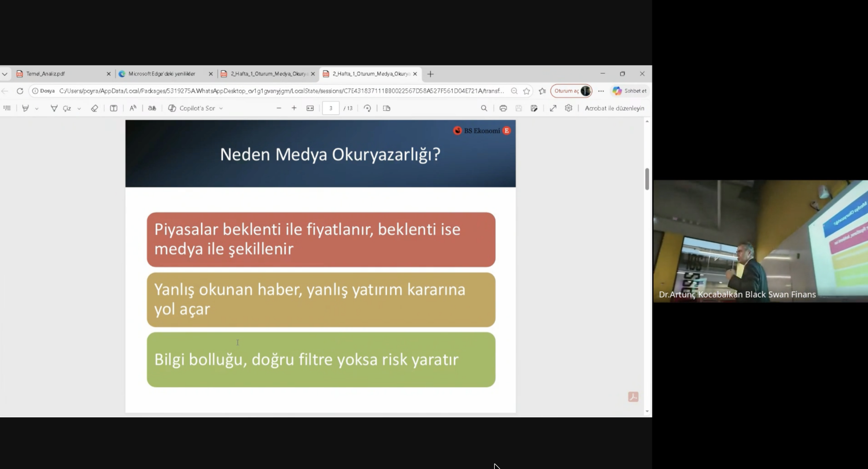868x469 pixels.
Task: Rotate the PDF page
Action: coord(367,108)
